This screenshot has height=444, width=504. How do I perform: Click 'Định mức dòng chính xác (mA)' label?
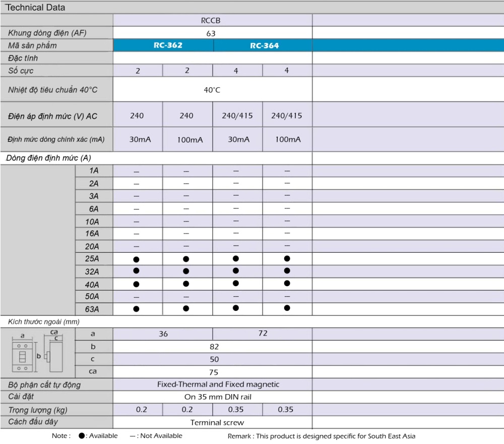(x=56, y=139)
